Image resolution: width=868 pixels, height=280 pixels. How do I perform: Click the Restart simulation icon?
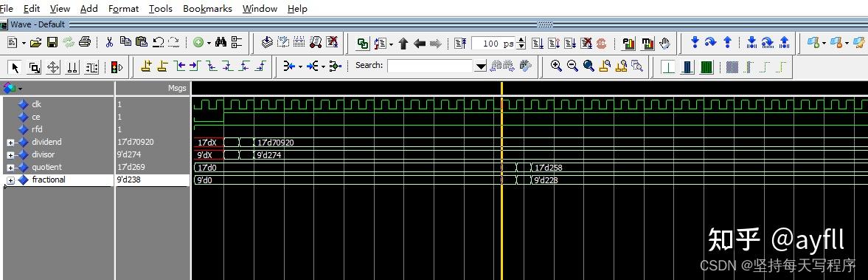coord(460,44)
